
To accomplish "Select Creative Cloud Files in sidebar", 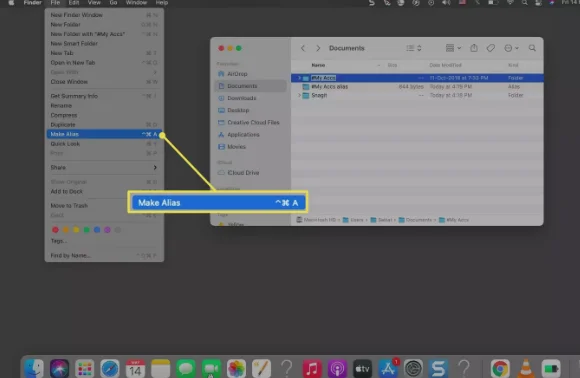I will click(250, 122).
